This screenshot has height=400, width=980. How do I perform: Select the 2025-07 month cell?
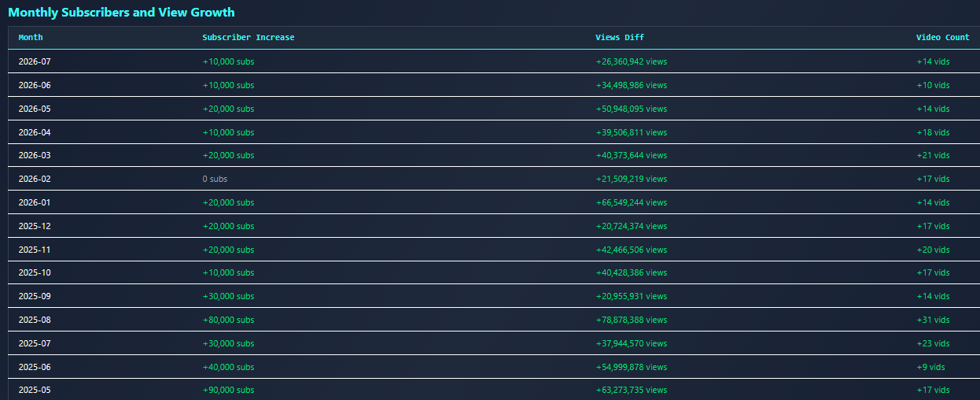35,343
